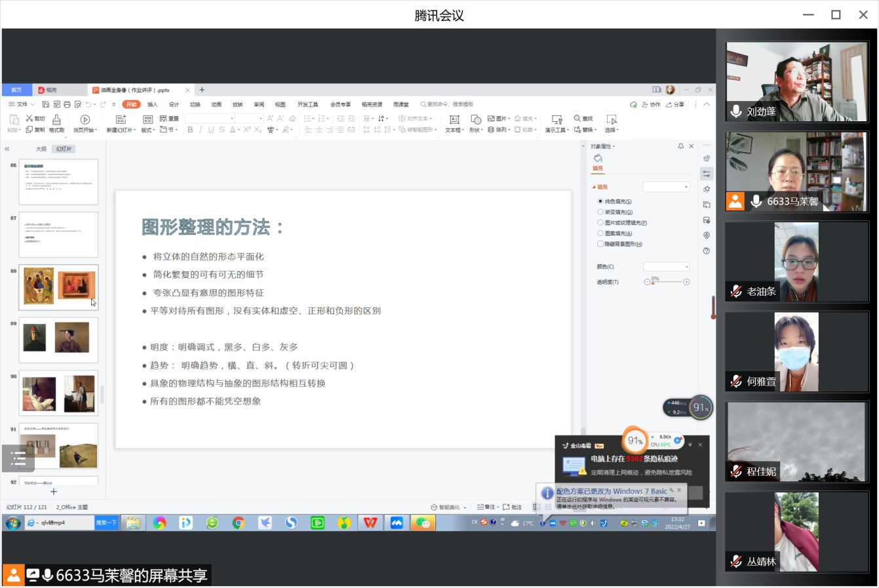The image size is (879, 588).
Task: Switch to the Outline (大纲) tab
Action: tap(41, 149)
